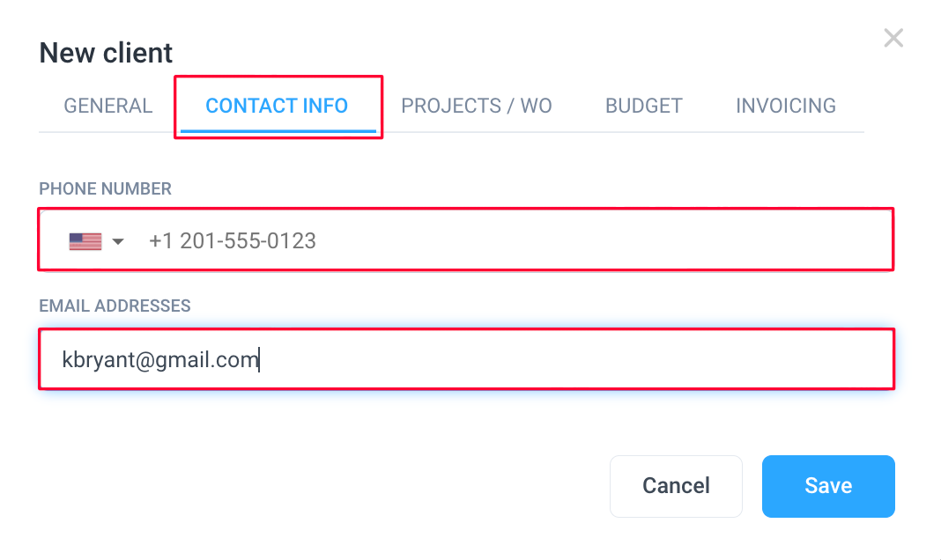Screen dimensions: 941x560
Task: Click the EMAIL ADDRESSES field label
Action: tap(115, 306)
